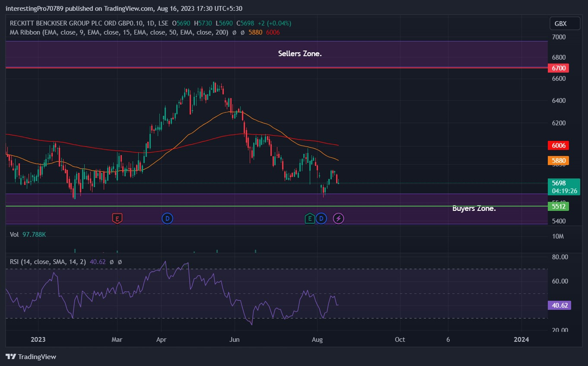Click the green 5698 current price label
Viewport: 588px width, 366px height.
pyautogui.click(x=564, y=187)
